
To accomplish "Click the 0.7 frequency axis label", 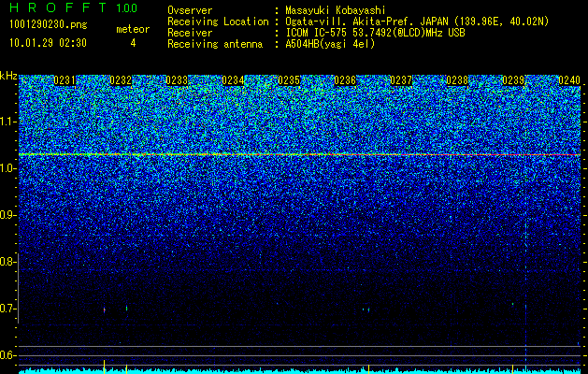I will coord(7,309).
